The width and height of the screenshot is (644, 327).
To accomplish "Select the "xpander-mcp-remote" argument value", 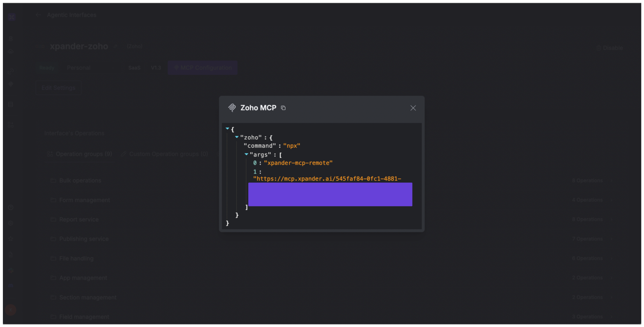I will pos(298,163).
